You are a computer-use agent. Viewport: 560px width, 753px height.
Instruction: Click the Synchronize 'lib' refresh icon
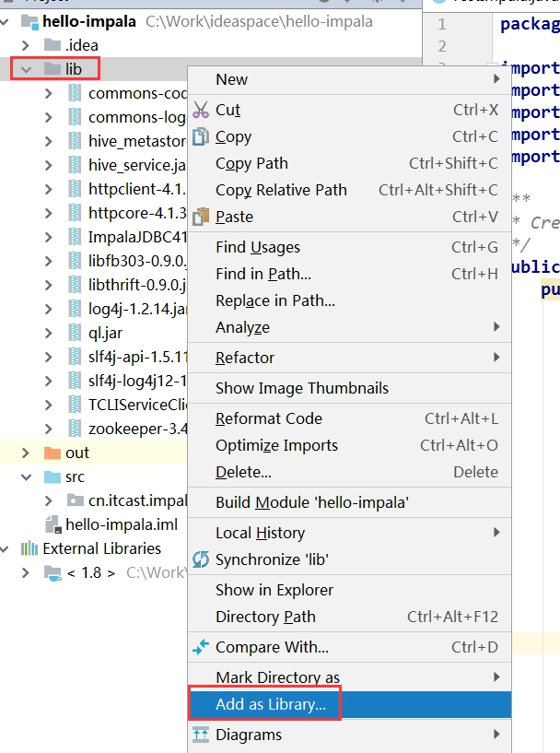click(x=201, y=559)
